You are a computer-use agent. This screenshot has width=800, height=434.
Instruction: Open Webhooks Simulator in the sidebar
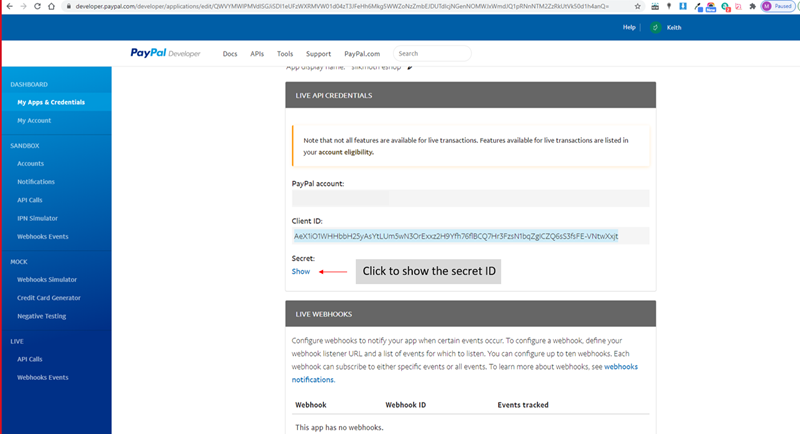pos(47,280)
